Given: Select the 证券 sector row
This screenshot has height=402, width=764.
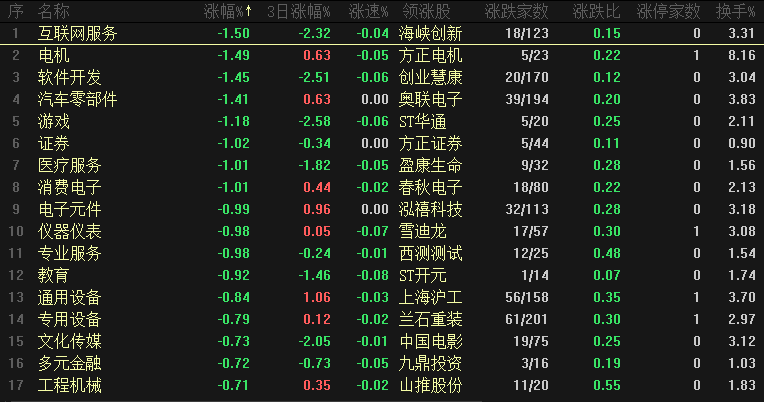Looking at the screenshot, I should [x=53, y=143].
